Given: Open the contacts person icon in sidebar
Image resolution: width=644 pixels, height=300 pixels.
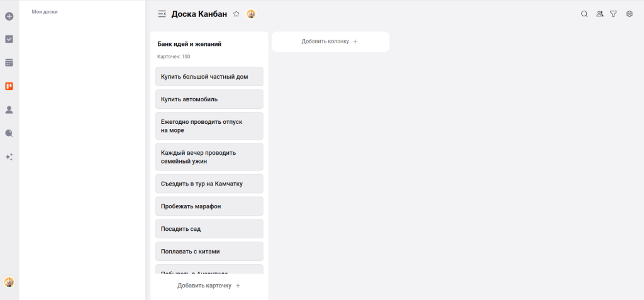Looking at the screenshot, I should click(x=9, y=110).
